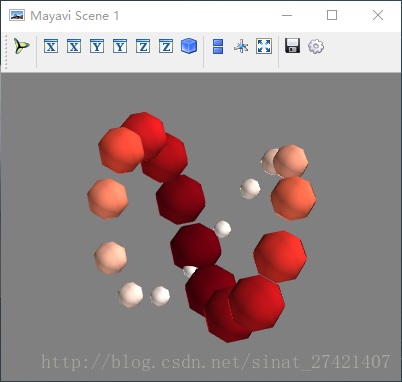
Task: View along the +X axis, second X icon
Action: [74, 46]
